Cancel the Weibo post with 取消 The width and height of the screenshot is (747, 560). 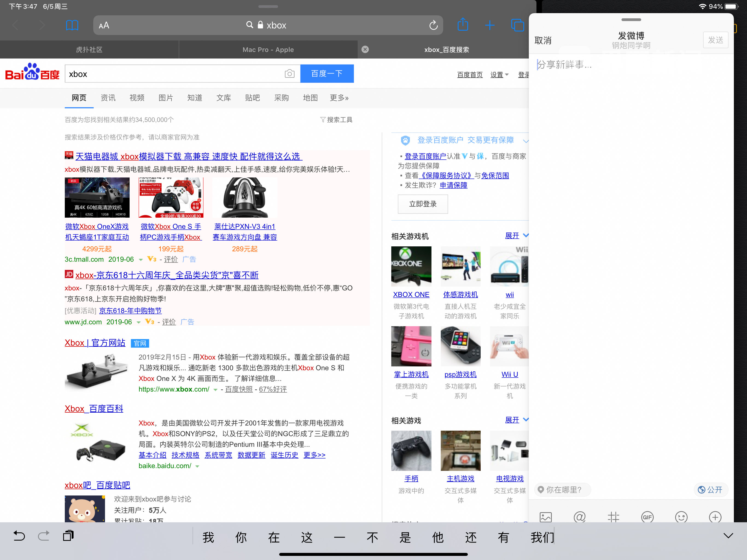coord(543,40)
